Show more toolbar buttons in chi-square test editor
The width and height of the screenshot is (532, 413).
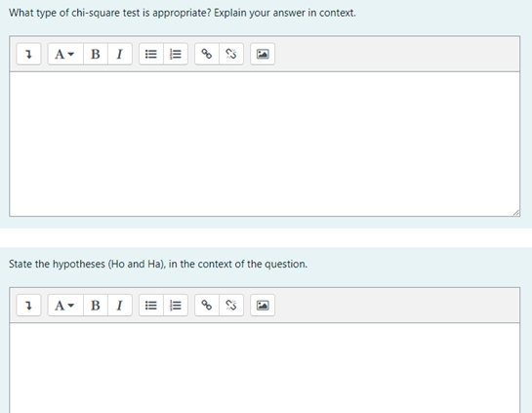tap(28, 54)
